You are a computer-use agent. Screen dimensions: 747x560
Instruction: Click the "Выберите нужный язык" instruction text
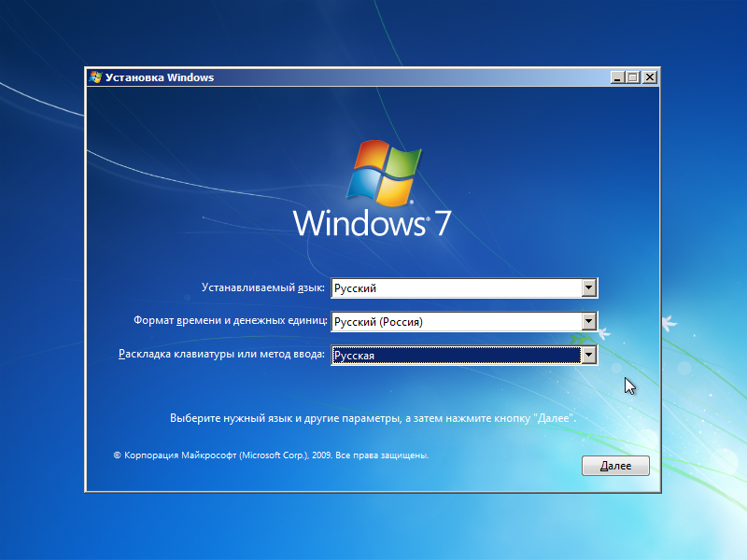pyautogui.click(x=373, y=419)
